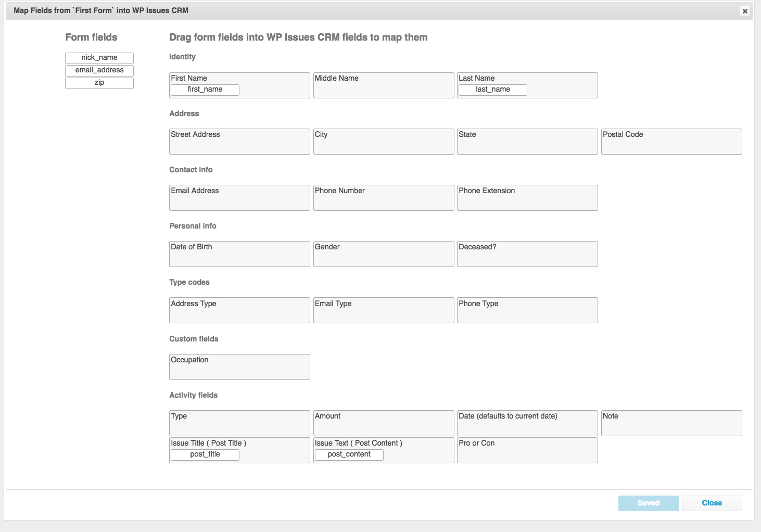Image resolution: width=761 pixels, height=532 pixels.
Task: Click the Identity section heading
Action: tap(182, 57)
